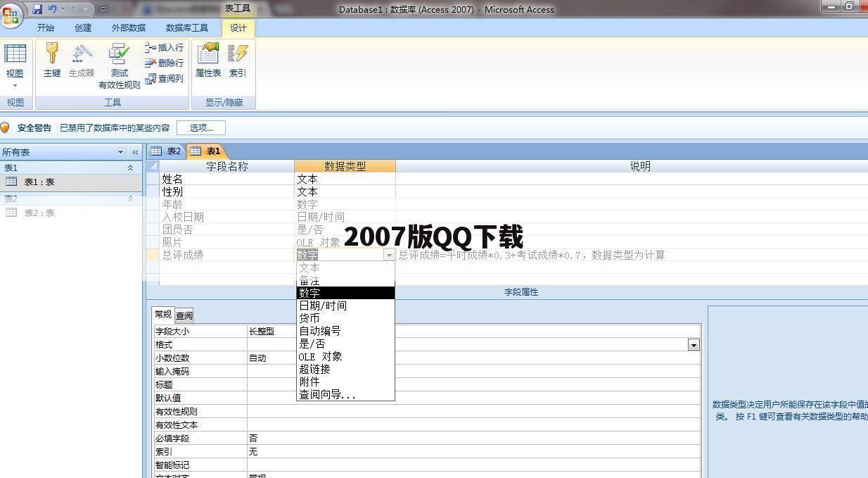
Task: Expand the 视图 dropdown arrow below the view icon
Action: click(15, 86)
